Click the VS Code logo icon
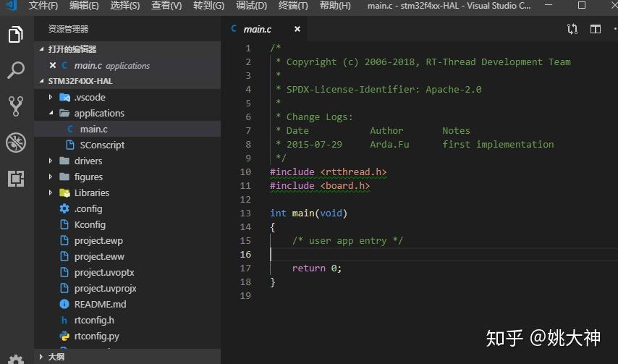618x364 pixels. (x=11, y=6)
